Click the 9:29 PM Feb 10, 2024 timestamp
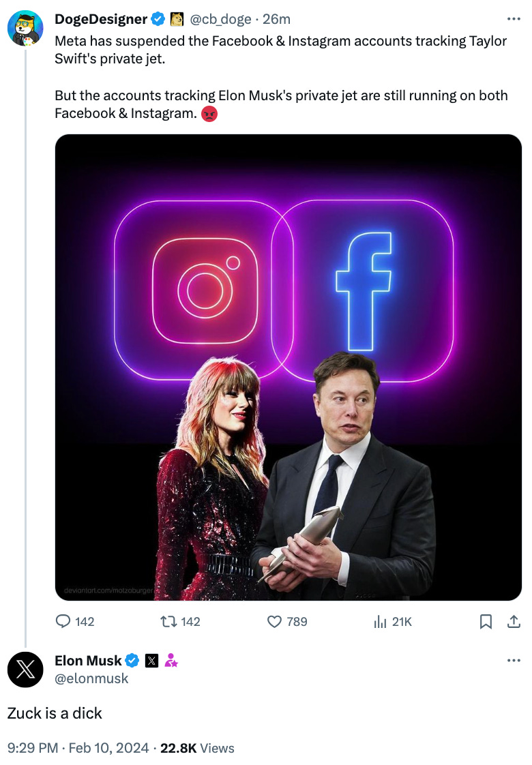Image resolution: width=532 pixels, height=765 pixels. [x=78, y=748]
